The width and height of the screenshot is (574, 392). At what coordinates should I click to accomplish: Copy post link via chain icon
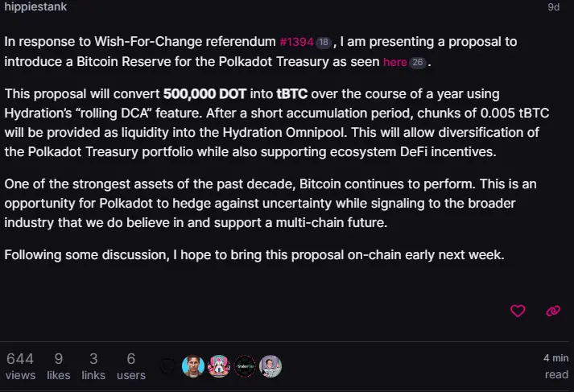tap(553, 312)
